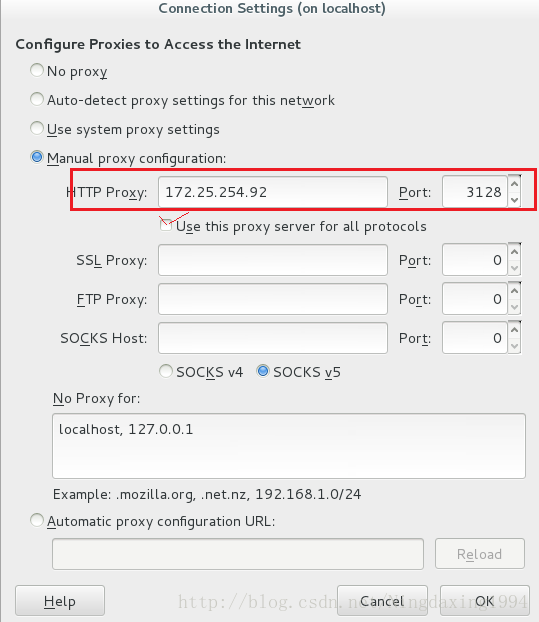
Task: Decrease HTTP Proxy port with down arrow
Action: (514, 200)
